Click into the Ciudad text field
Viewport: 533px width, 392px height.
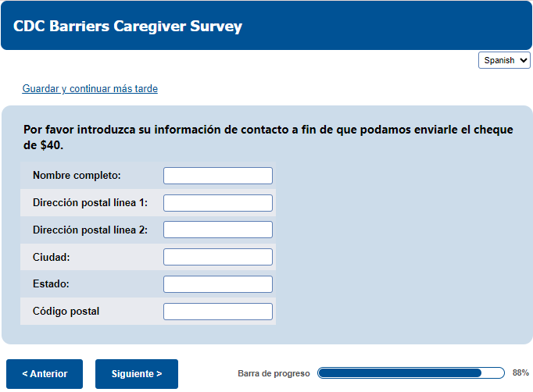click(x=217, y=257)
